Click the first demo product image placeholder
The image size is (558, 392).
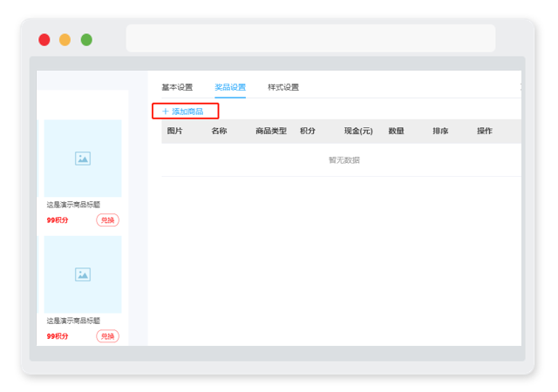(x=83, y=159)
